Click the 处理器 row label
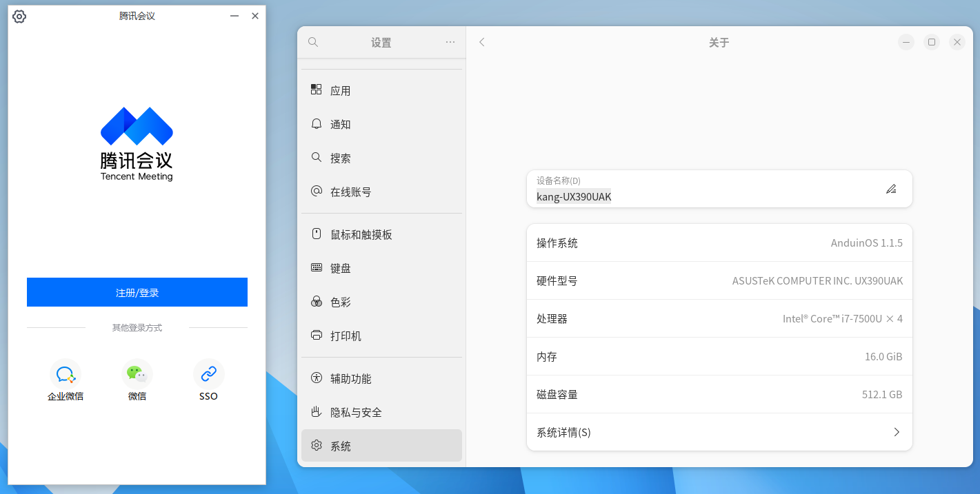The image size is (980, 494). click(552, 319)
